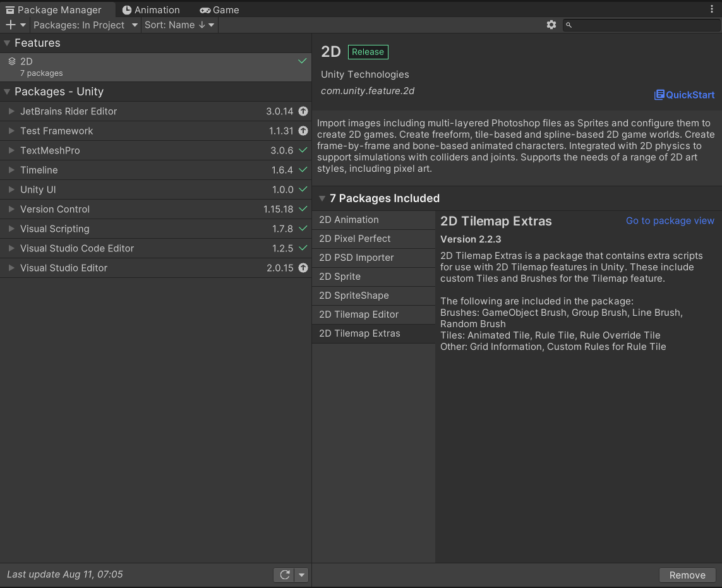Select the JetBrains Rider Editor package
The height and width of the screenshot is (588, 722).
[155, 111]
